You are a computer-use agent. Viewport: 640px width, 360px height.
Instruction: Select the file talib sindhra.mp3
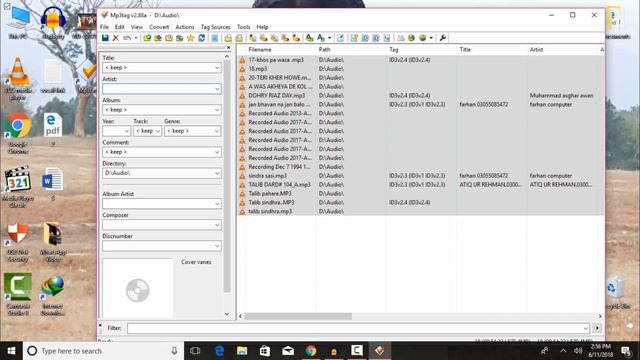click(270, 211)
